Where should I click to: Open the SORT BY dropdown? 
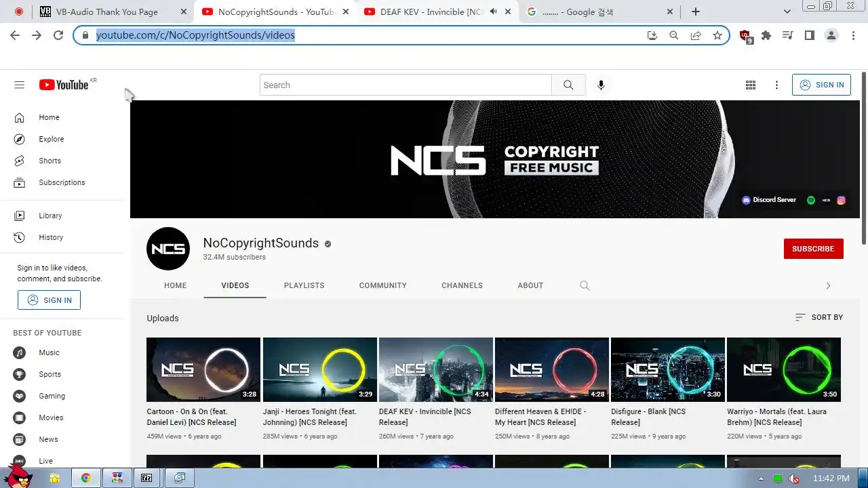pyautogui.click(x=819, y=317)
